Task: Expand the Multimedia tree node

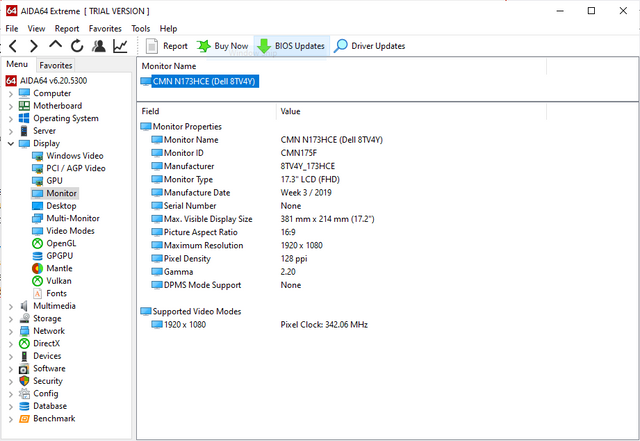Action: [11, 306]
